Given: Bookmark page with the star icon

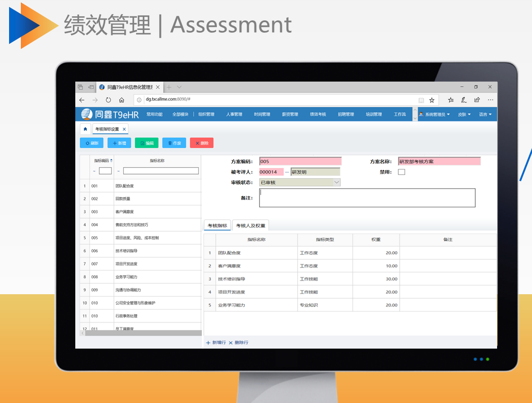Looking at the screenshot, I should tap(432, 100).
